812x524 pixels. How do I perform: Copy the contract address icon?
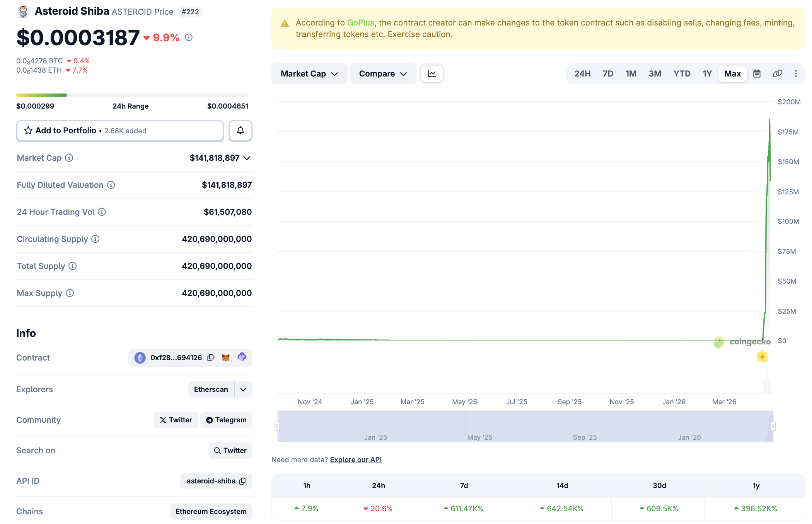pos(210,357)
